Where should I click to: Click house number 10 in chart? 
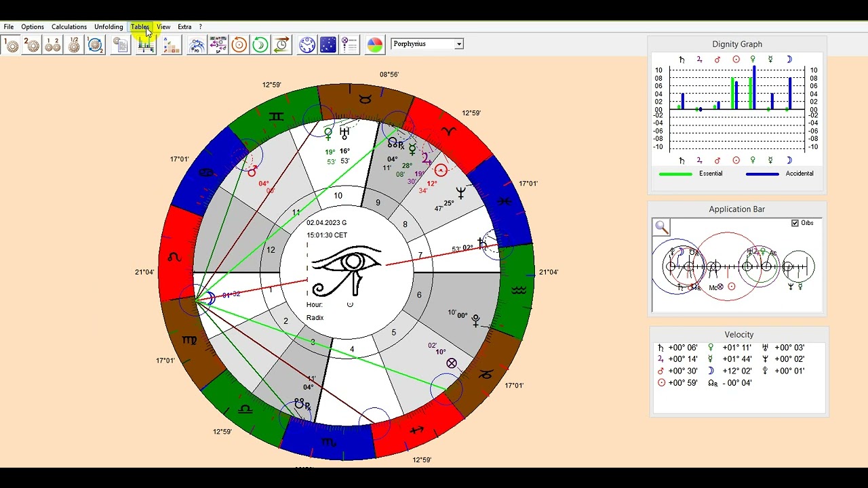338,196
